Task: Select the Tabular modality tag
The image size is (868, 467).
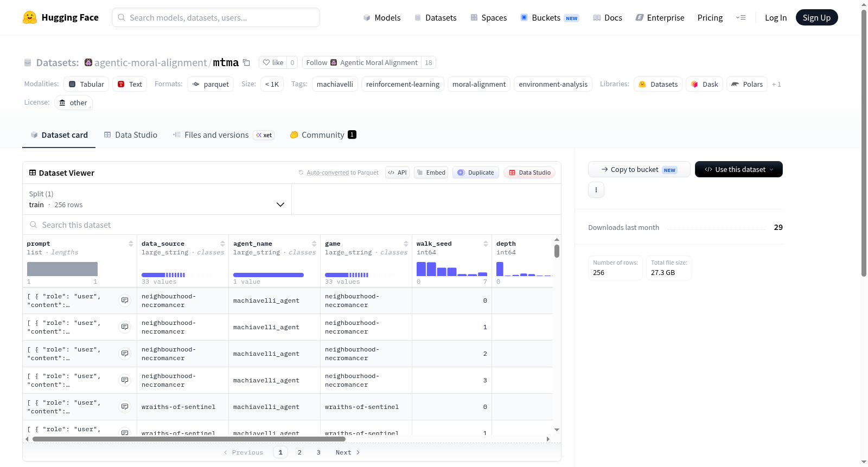Action: click(x=86, y=84)
